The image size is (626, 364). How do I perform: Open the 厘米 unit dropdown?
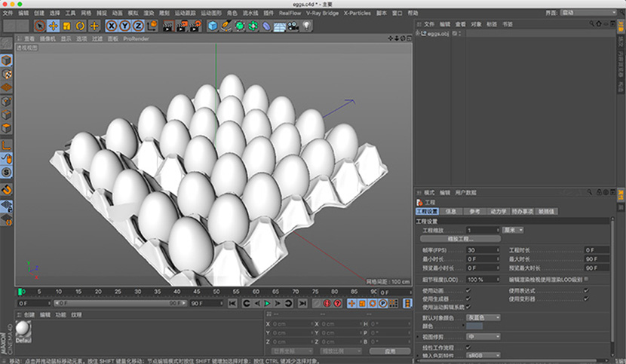click(x=514, y=230)
